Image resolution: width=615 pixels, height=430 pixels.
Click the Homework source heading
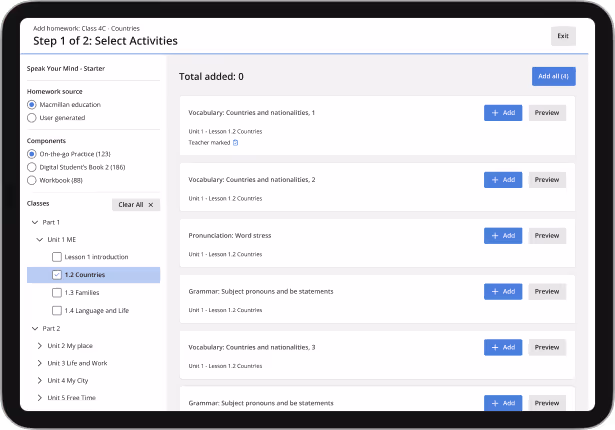click(x=55, y=91)
